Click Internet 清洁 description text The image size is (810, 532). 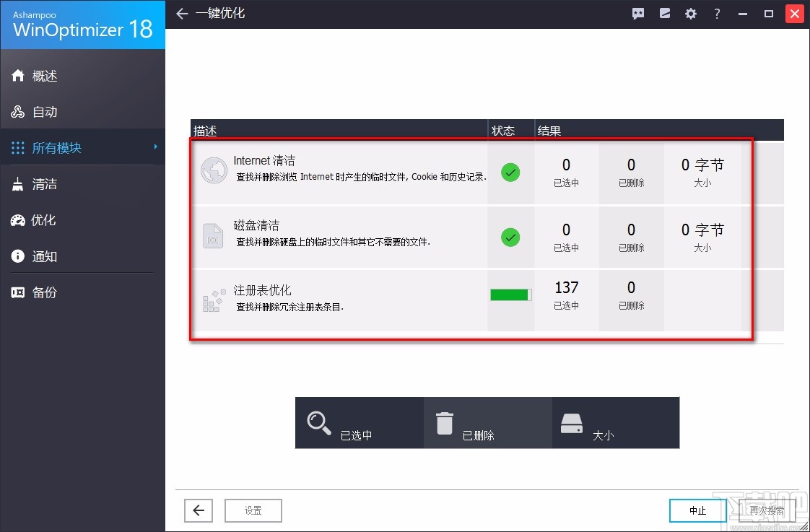click(361, 177)
